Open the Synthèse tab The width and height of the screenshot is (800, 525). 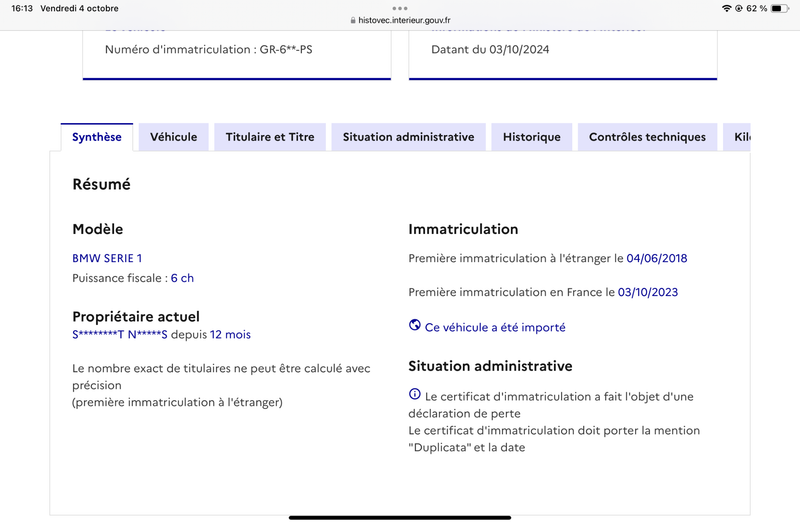coord(97,137)
